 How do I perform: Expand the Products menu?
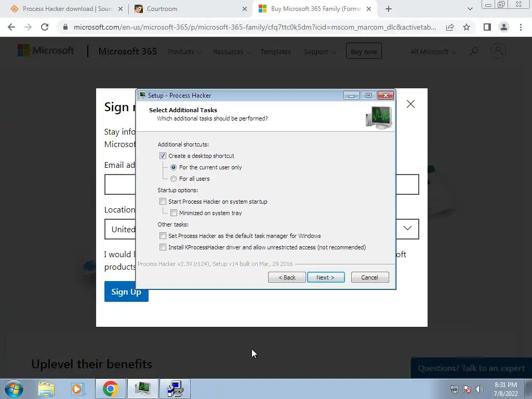click(185, 52)
